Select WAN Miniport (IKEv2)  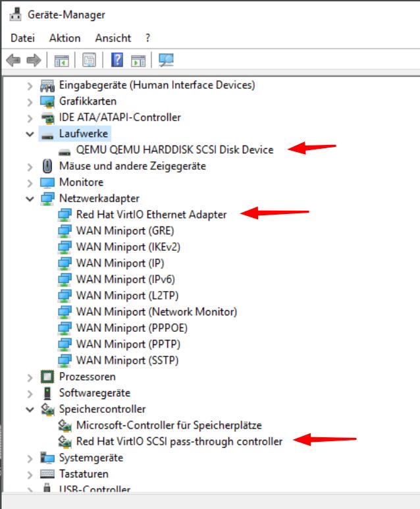(128, 247)
